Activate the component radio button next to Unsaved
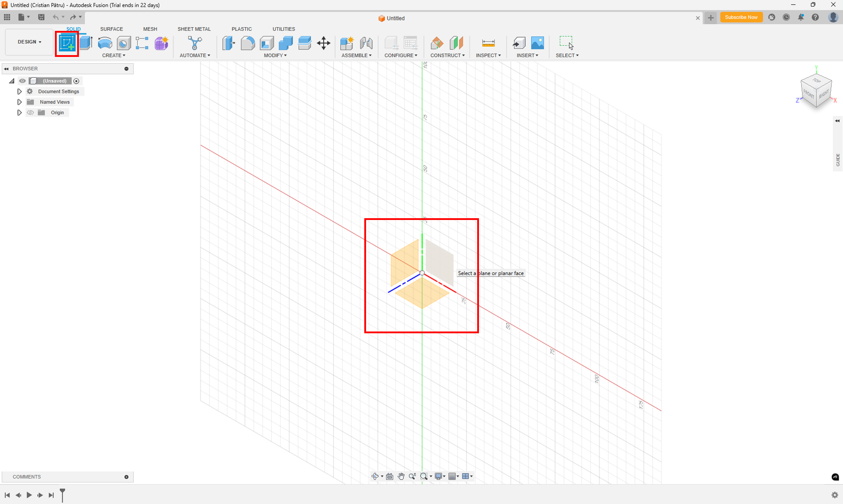This screenshot has height=504, width=843. click(x=76, y=81)
